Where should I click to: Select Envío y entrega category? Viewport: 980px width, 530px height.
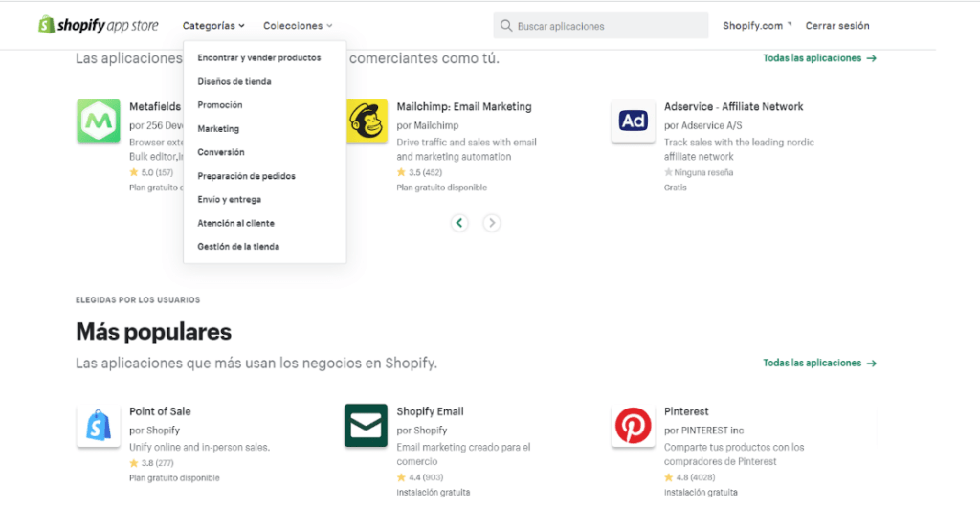[230, 199]
